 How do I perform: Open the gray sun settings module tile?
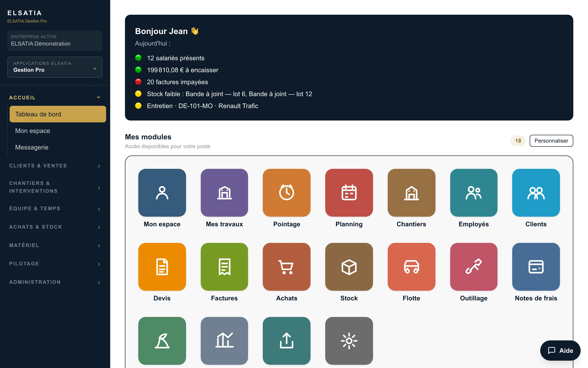349,340
